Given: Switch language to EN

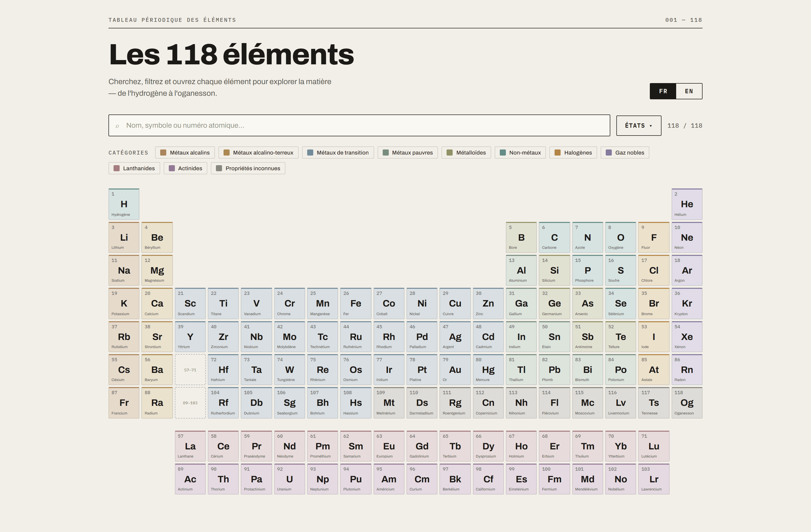Looking at the screenshot, I should (689, 91).
